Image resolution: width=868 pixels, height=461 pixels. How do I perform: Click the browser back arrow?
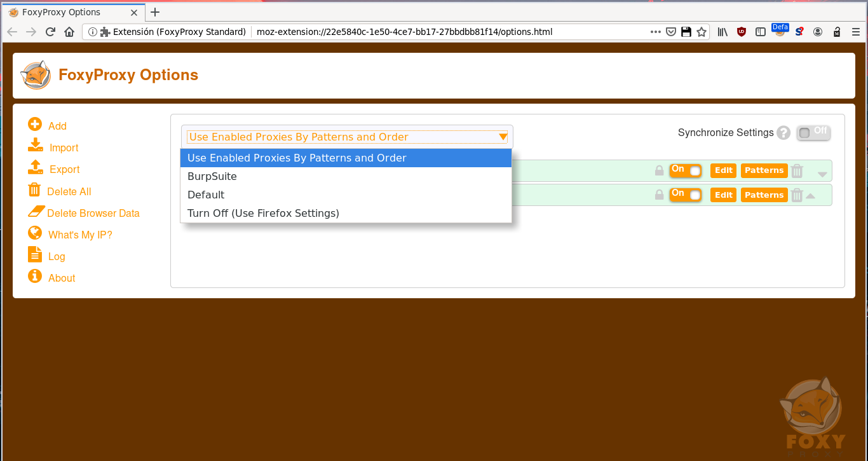click(11, 32)
